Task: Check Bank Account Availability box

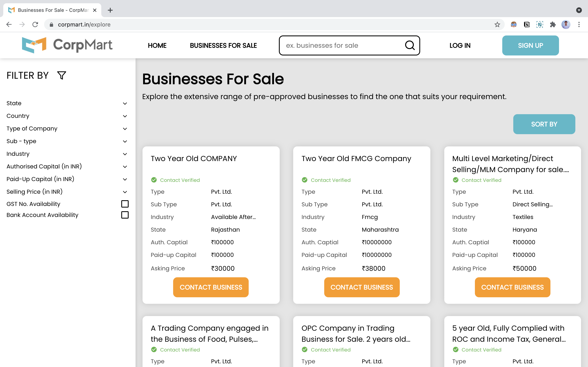Action: (x=125, y=215)
